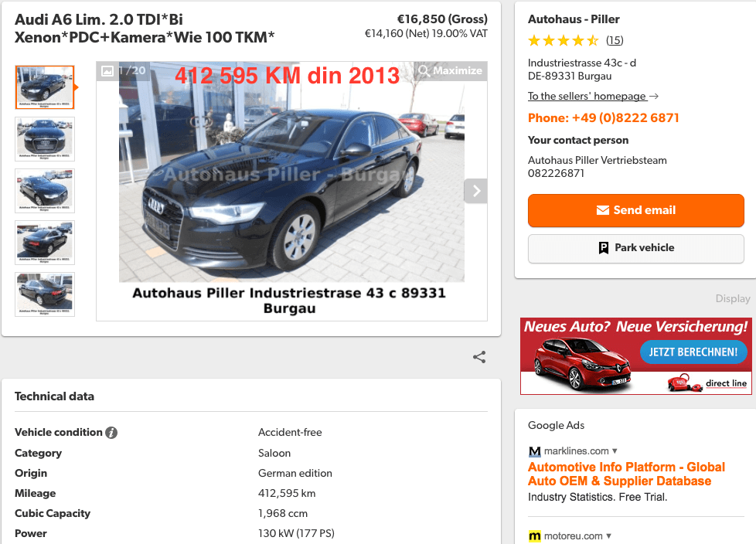Select the rear-view fourth thumbnail
The height and width of the screenshot is (544, 756).
(45, 243)
